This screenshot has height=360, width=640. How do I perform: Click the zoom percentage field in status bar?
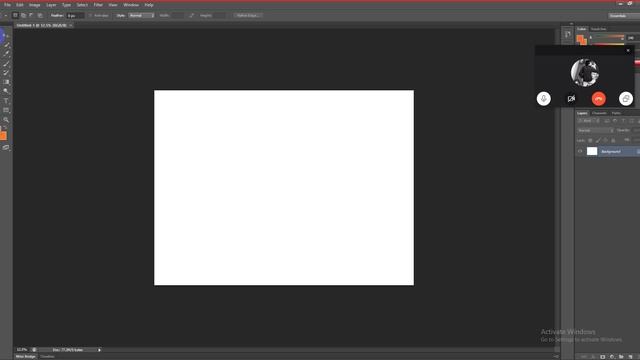click(22, 350)
